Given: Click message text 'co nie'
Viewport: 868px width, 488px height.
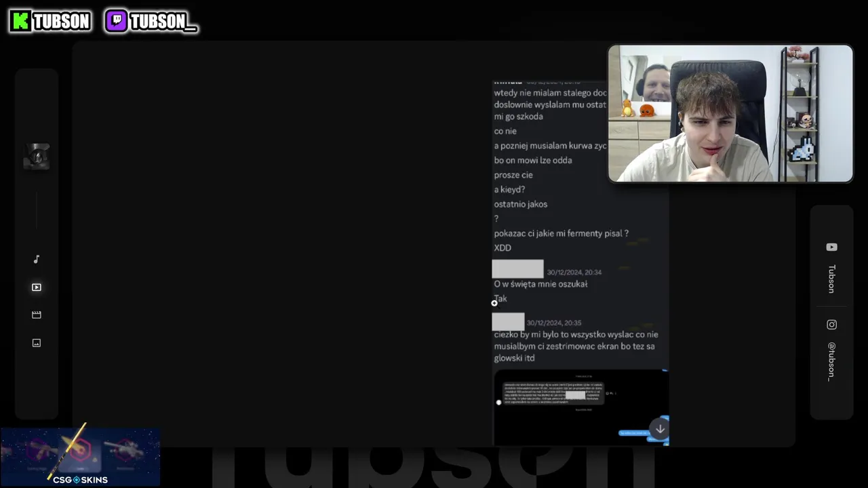Looking at the screenshot, I should coord(505,131).
